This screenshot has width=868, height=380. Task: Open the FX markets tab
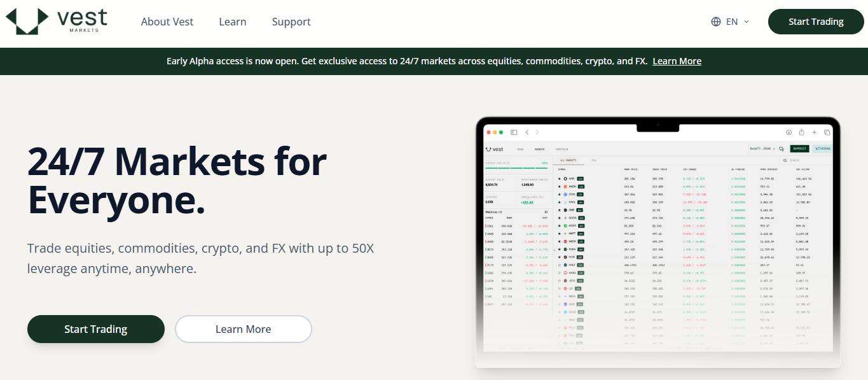(x=593, y=160)
